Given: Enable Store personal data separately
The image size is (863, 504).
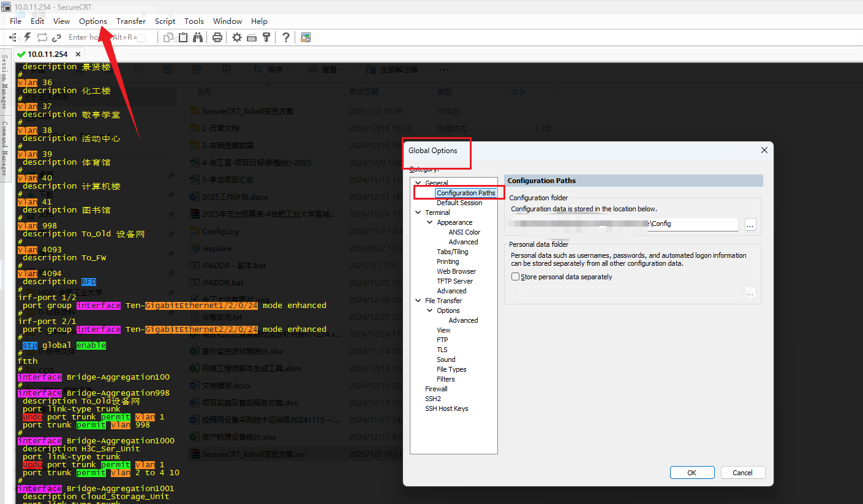Looking at the screenshot, I should (515, 276).
